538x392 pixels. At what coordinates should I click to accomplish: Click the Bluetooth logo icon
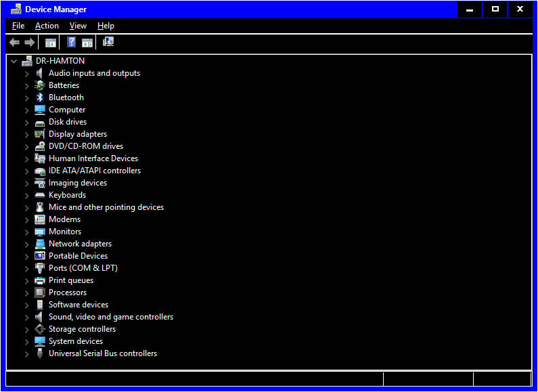pyautogui.click(x=40, y=97)
